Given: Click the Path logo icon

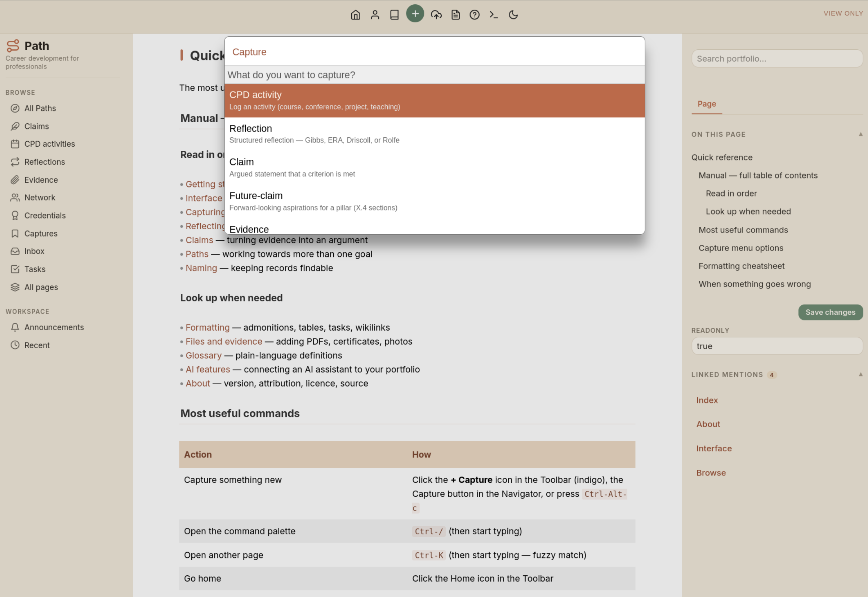Looking at the screenshot, I should [x=13, y=46].
